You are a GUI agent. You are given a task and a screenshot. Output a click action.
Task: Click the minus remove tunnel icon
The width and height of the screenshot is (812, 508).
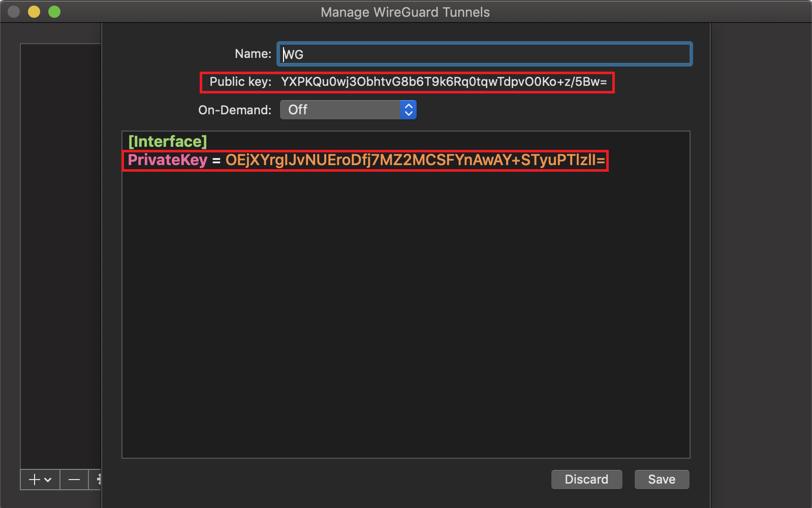point(74,480)
